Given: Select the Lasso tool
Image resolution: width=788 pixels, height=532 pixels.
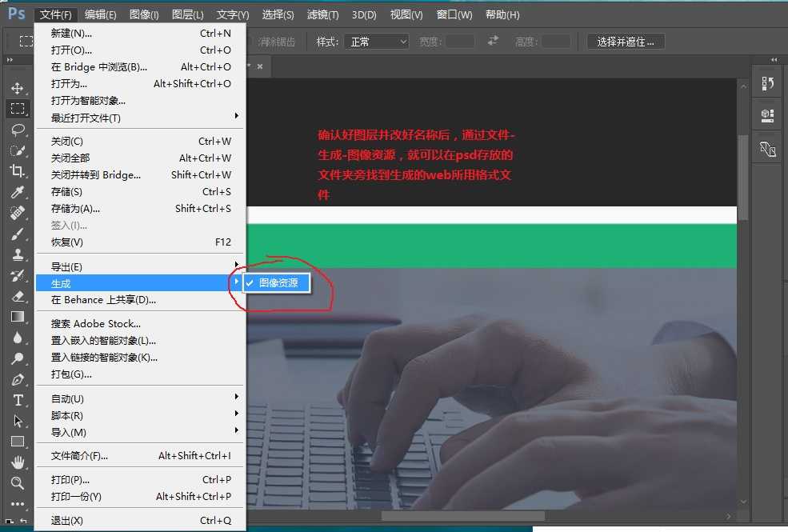Looking at the screenshot, I should (17, 130).
